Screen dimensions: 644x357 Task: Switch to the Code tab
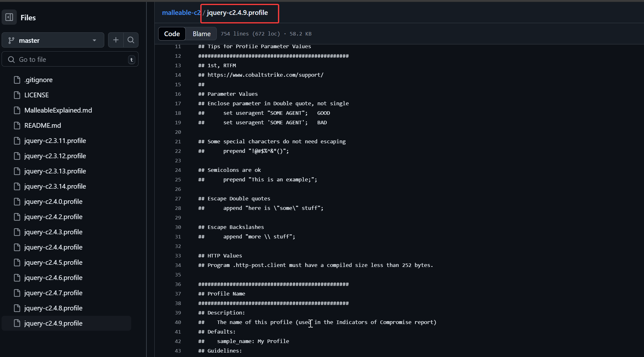point(172,34)
